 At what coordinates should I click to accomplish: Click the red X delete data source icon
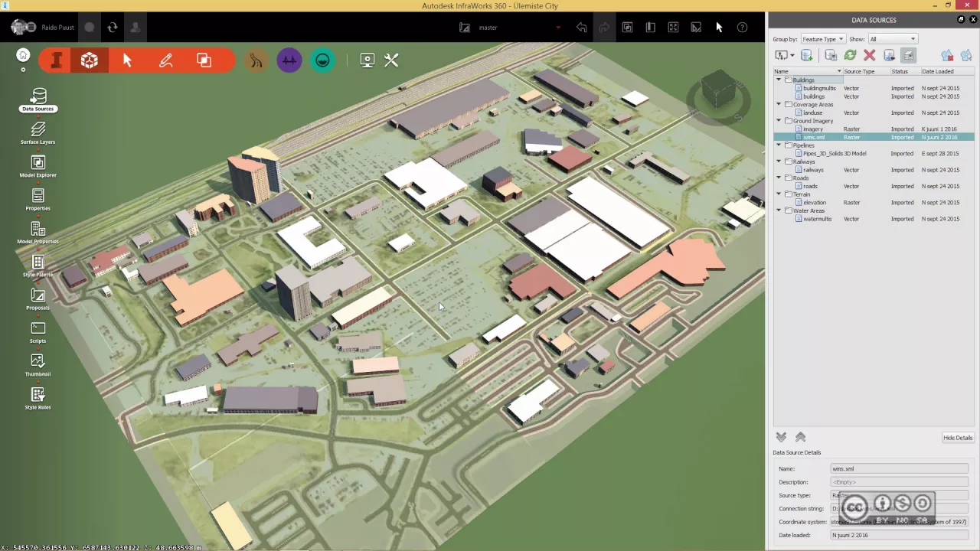[870, 55]
